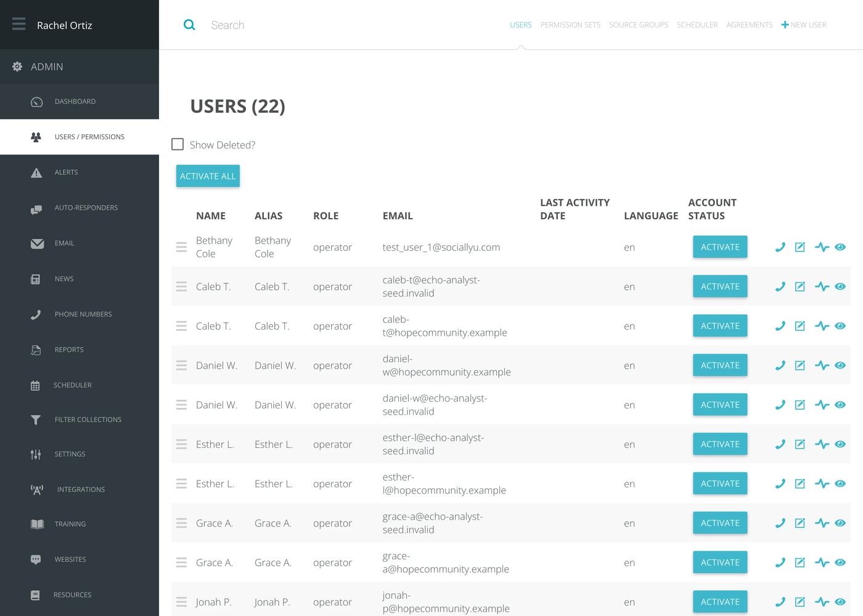
Task: Go to Phone Numbers in sidebar
Action: coord(80,314)
